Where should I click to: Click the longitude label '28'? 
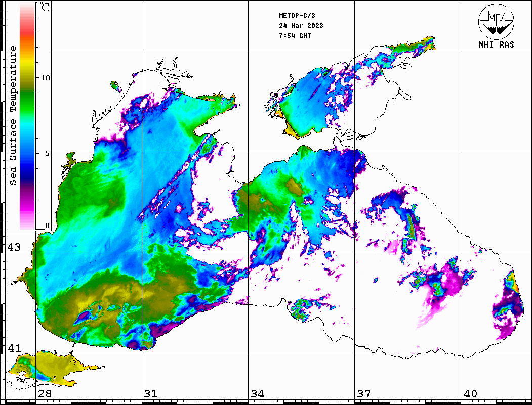[x=45, y=394]
